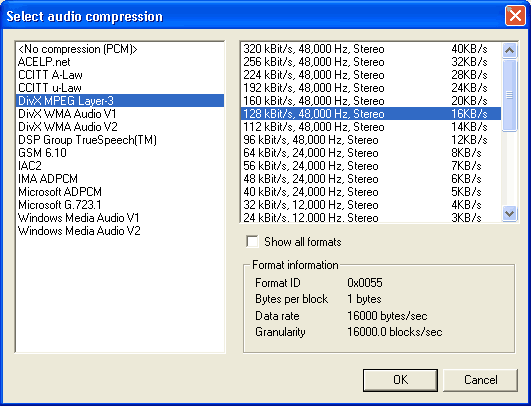
Task: Select IAC2 codec entry
Action: (x=120, y=166)
